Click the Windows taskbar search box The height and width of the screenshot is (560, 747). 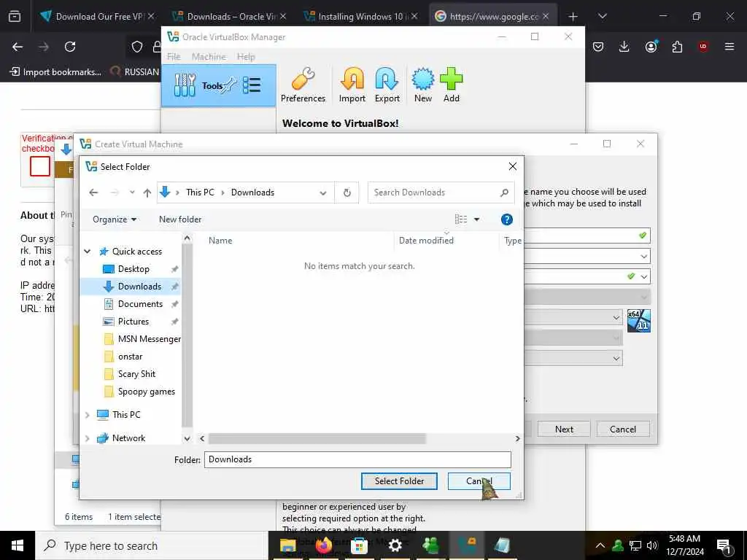152,545
